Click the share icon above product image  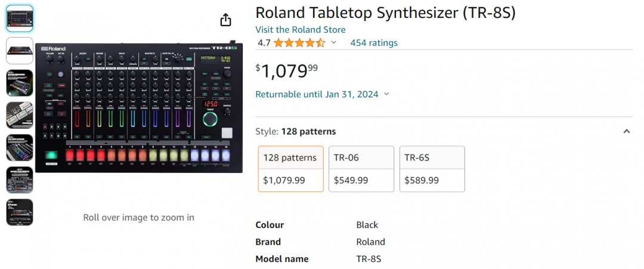225,20
